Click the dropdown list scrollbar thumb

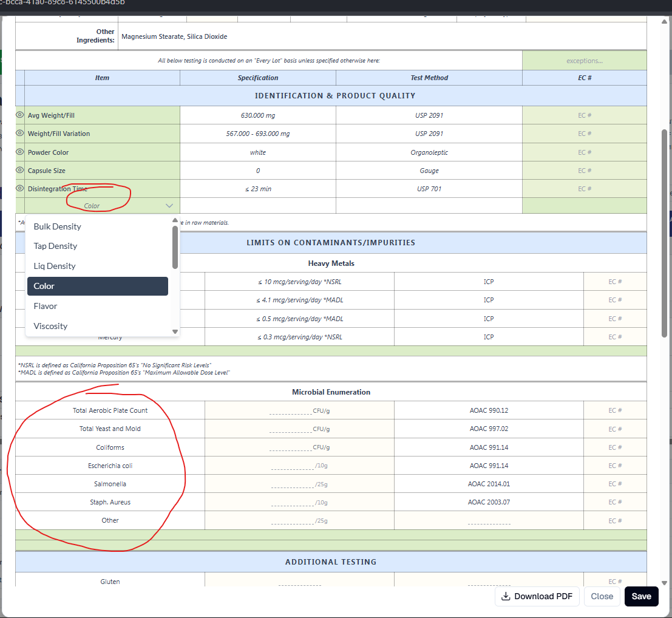click(175, 247)
